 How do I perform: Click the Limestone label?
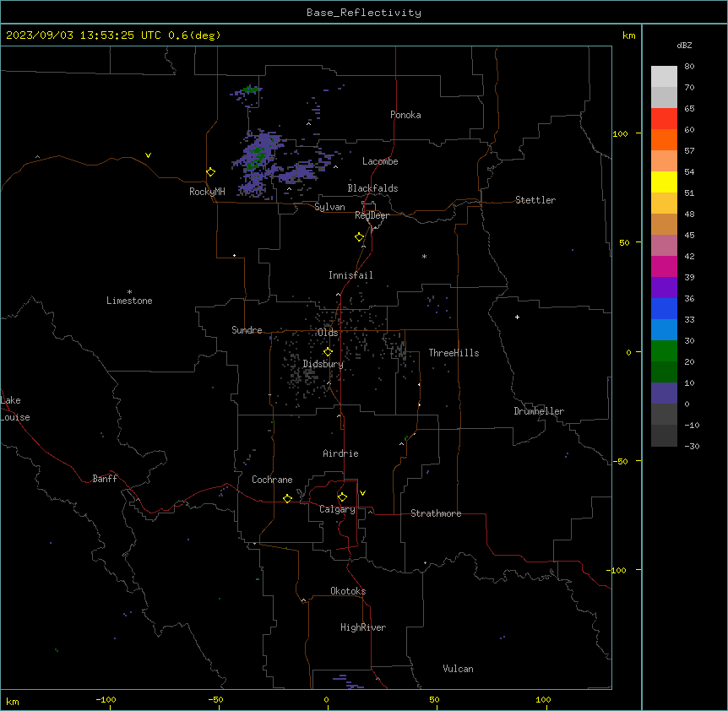(129, 301)
